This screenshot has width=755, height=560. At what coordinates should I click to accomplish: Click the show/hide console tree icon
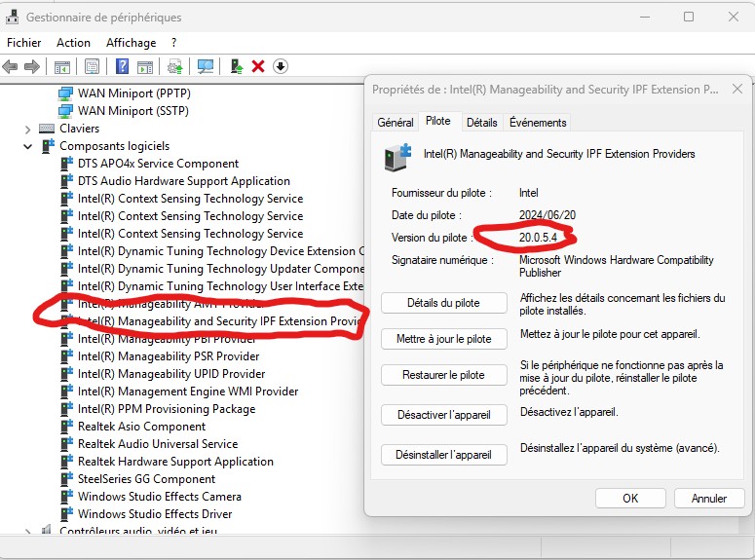click(x=61, y=66)
